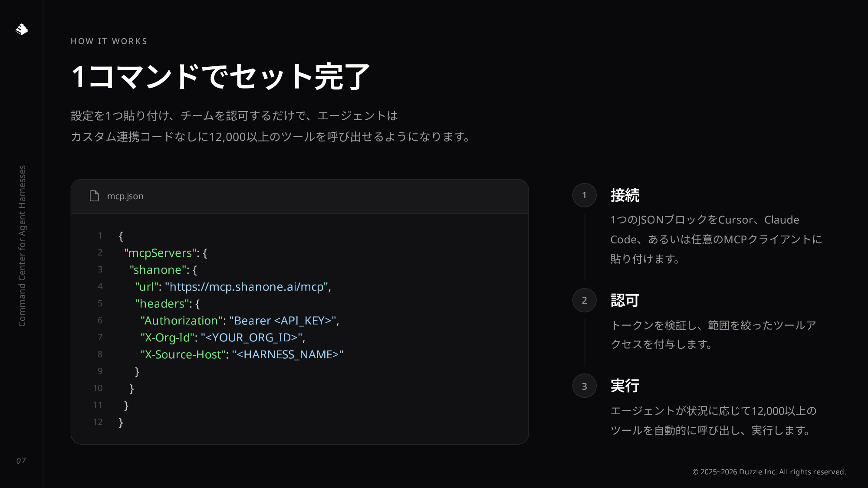Click the file icon beside mcp.json
The height and width of the screenshot is (488, 868).
[x=94, y=196]
